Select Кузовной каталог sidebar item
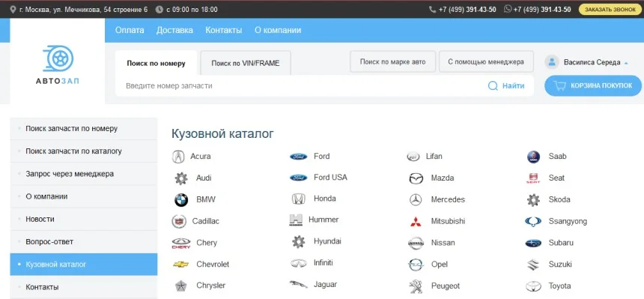Screen dimensions: 644x299 coord(84,265)
